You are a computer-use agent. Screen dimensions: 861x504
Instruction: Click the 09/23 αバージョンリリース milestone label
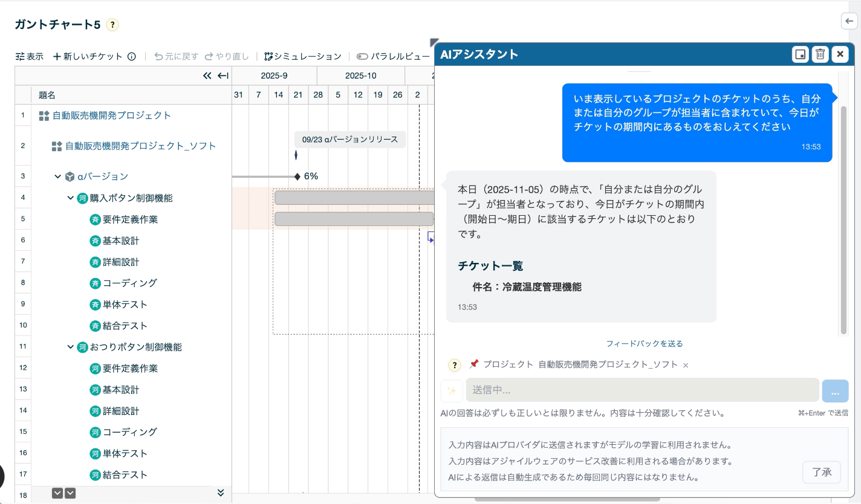[x=350, y=139]
